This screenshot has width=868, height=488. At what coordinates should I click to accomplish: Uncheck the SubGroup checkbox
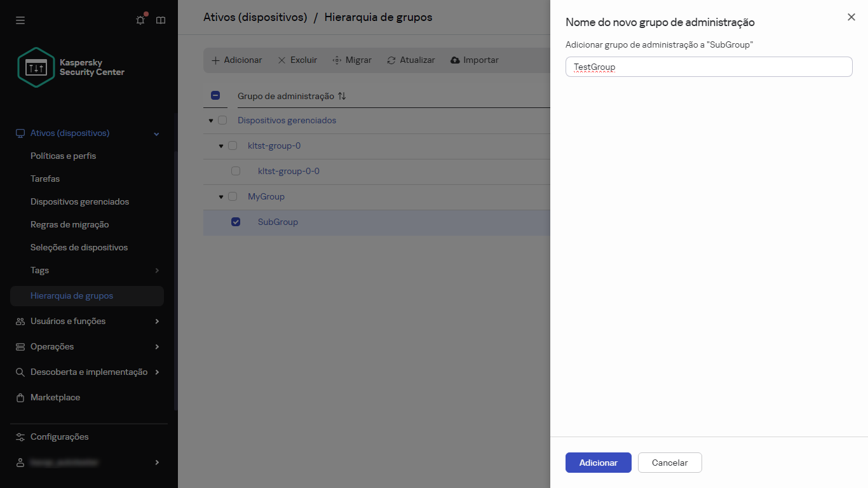point(236,222)
